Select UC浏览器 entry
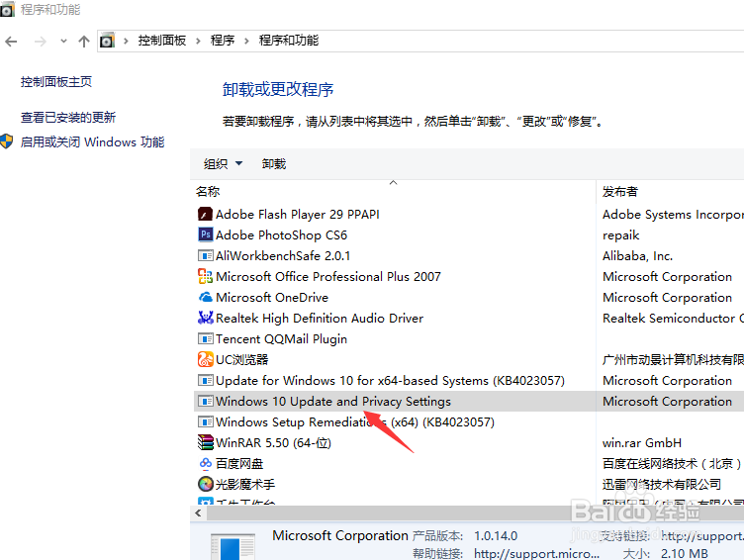 (x=241, y=360)
